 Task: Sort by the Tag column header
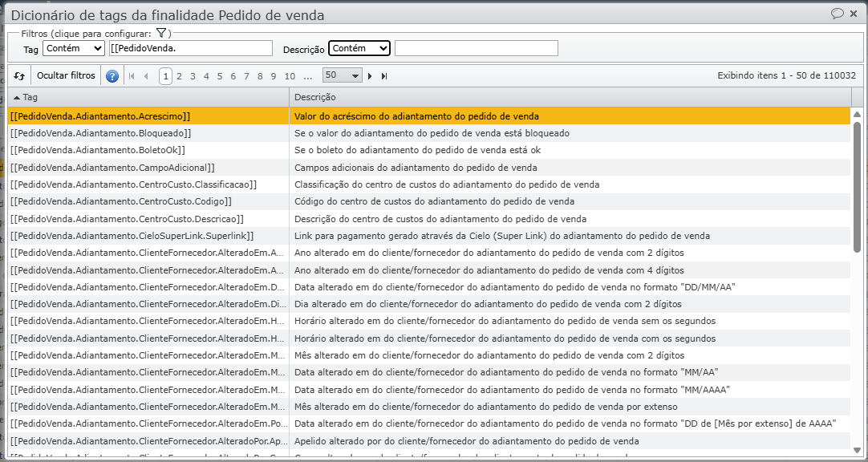tap(148, 97)
